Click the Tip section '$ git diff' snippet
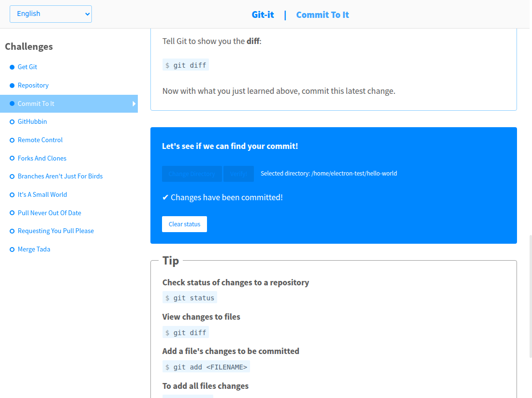This screenshot has height=398, width=532. click(x=186, y=333)
